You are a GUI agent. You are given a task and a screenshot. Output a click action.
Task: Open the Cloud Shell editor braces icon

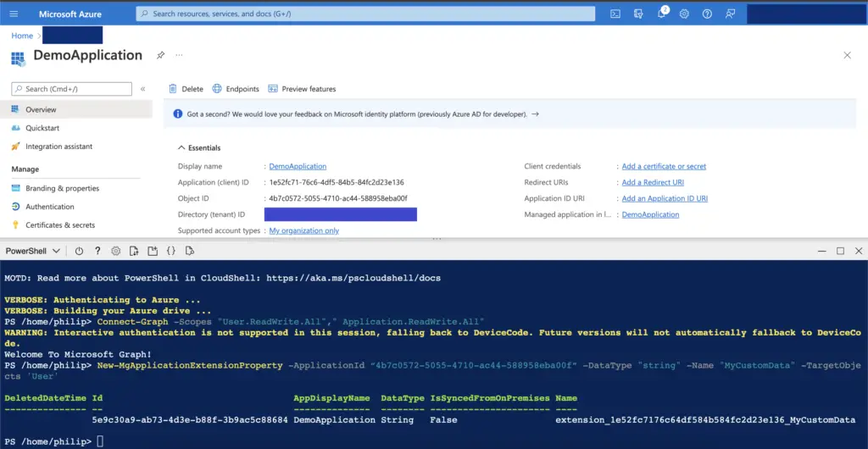171,251
